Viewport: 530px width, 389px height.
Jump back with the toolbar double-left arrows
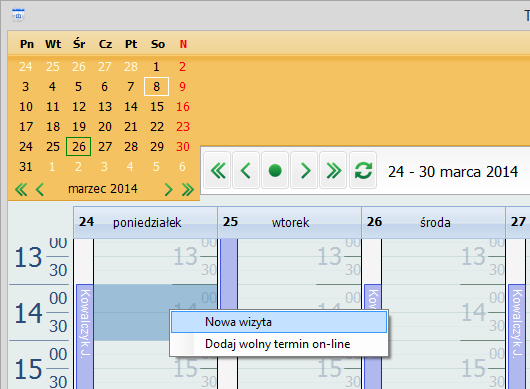click(218, 170)
